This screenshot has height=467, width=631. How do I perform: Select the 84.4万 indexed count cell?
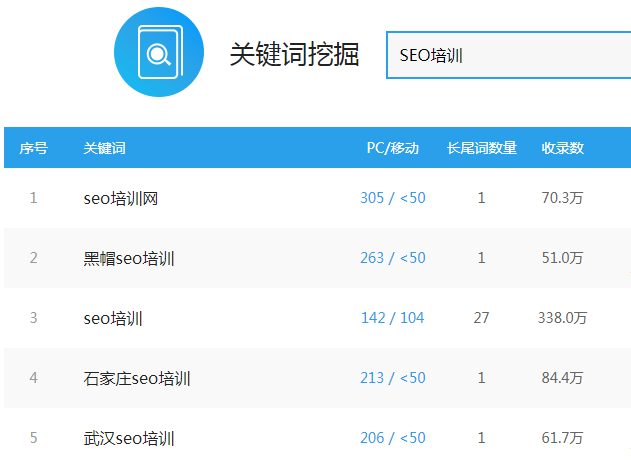pos(563,378)
